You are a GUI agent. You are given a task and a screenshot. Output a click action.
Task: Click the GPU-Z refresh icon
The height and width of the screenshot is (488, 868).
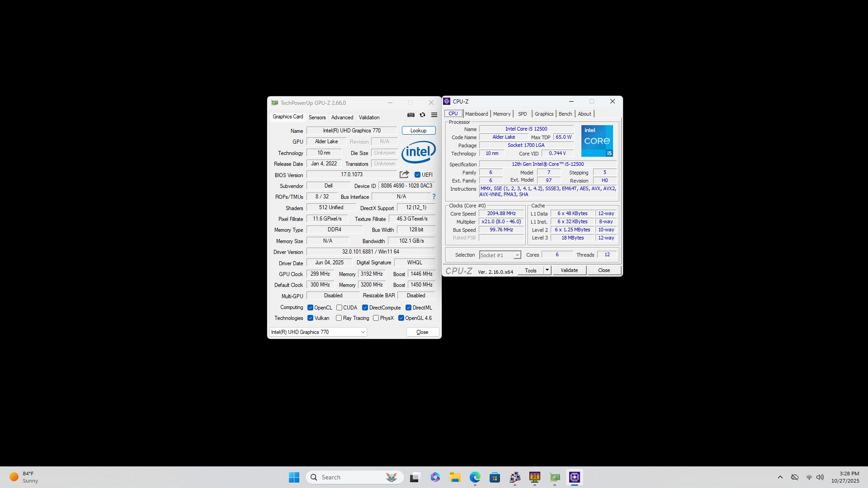click(422, 115)
